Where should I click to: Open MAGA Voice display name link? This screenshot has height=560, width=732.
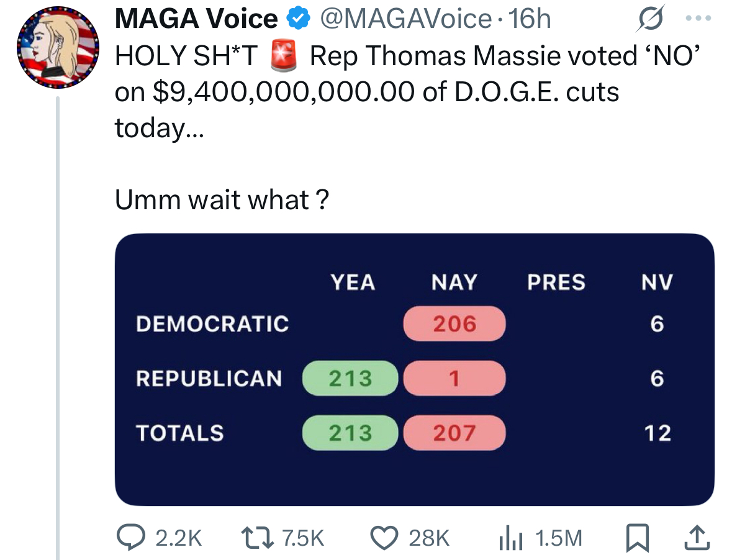pos(196,19)
